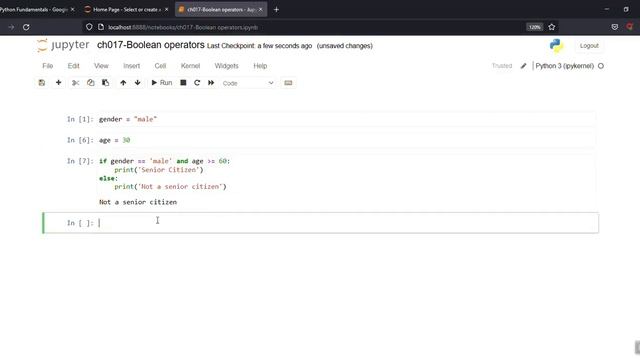Screen dimensions: 640x360
Task: Open the File menu
Action: (x=48, y=66)
